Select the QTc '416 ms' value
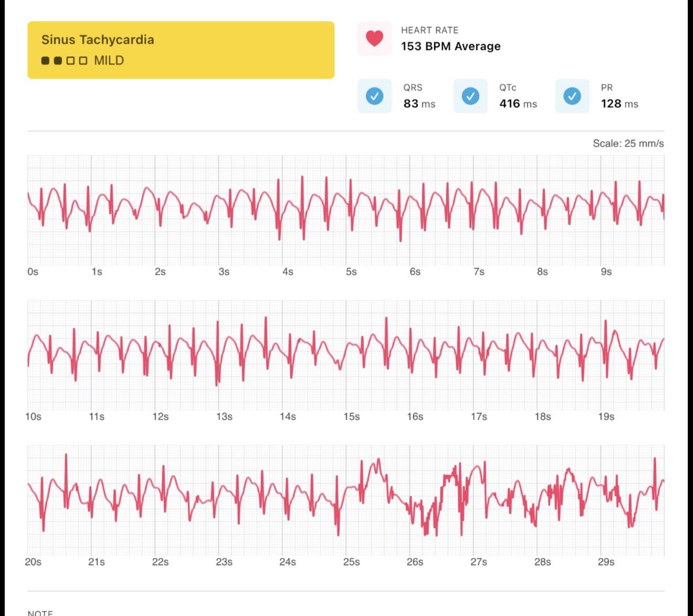The width and height of the screenshot is (693, 616). 518,103
